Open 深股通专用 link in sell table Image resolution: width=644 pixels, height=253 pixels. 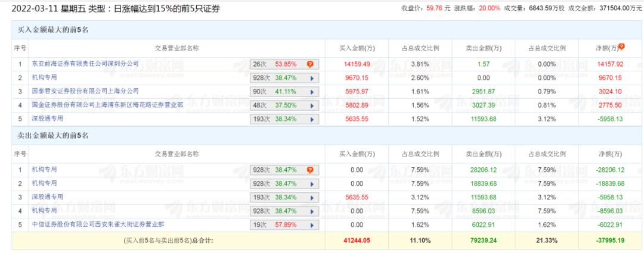(x=47, y=197)
